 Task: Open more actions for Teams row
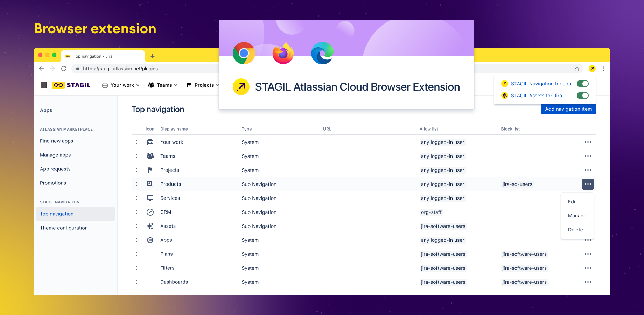click(588, 156)
